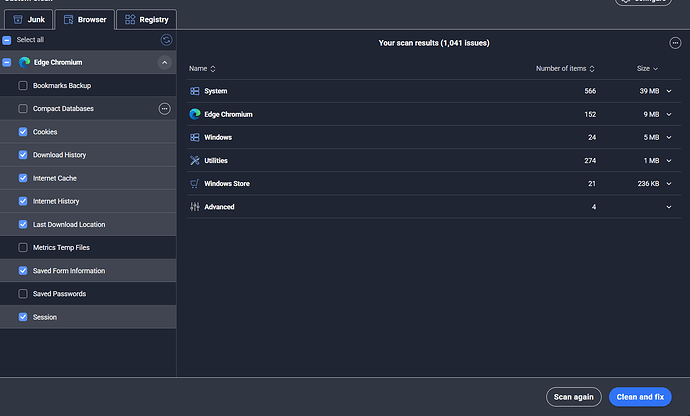Uncheck Saved Form Information checkbox
This screenshot has width=690, height=416.
coord(23,271)
